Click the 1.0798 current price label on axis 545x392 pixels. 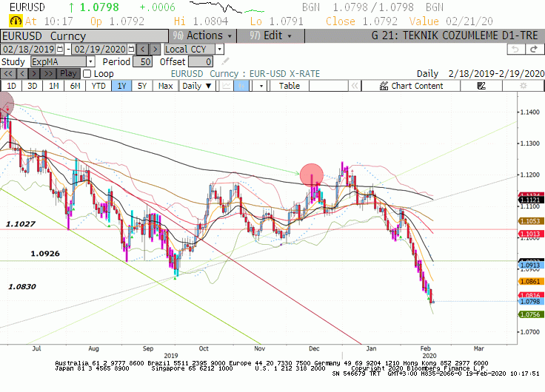530,301
